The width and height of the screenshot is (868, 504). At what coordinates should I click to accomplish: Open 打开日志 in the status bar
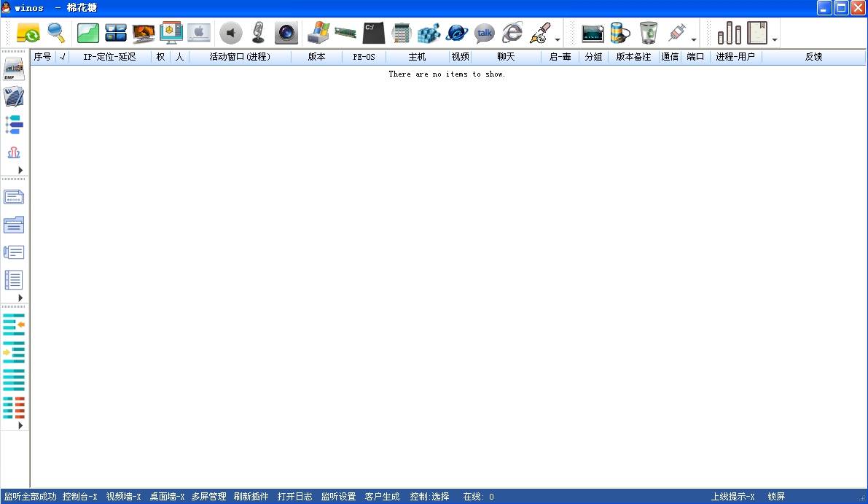[x=294, y=497]
